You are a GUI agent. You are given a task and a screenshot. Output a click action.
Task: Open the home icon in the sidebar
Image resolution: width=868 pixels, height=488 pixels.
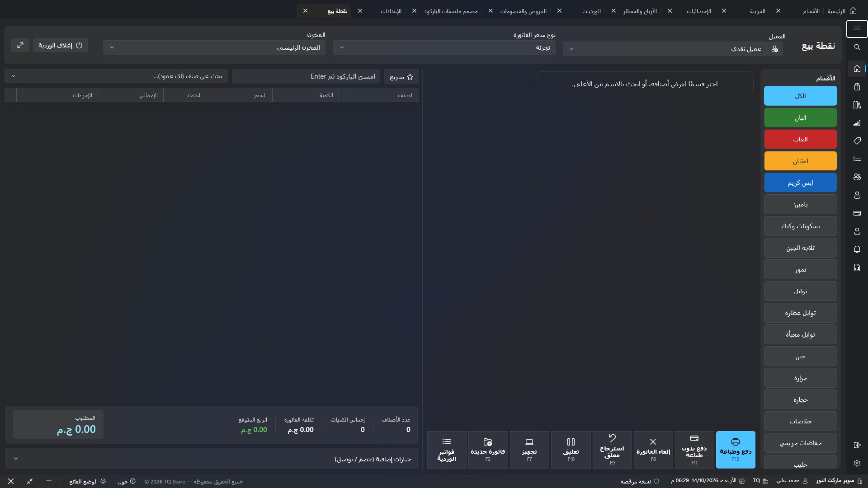click(857, 69)
